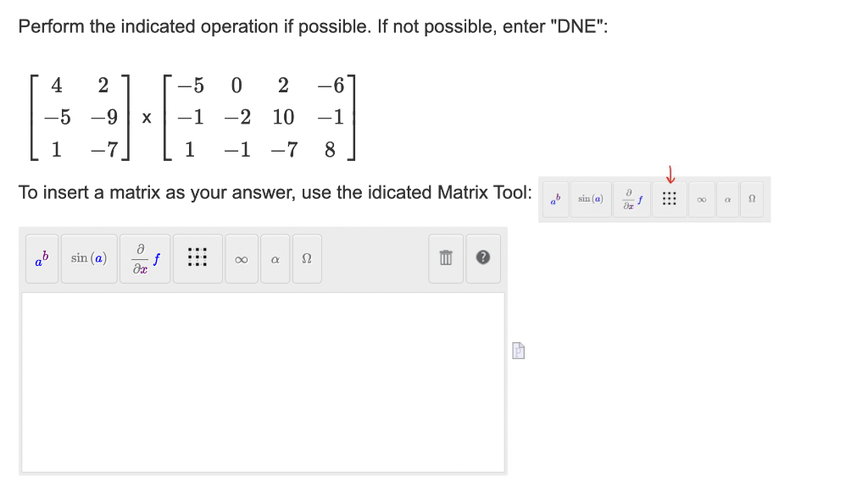Insert the Greek letter alpha
This screenshot has height=498, width=868.
pyautogui.click(x=275, y=258)
